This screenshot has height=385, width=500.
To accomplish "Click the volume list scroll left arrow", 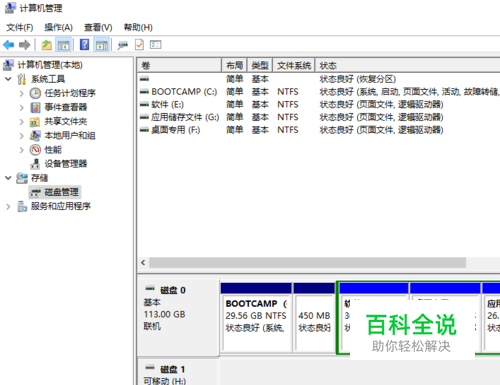I will point(143,263).
